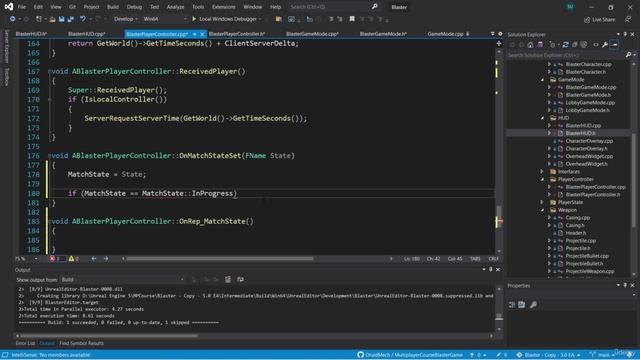
Task: Click the Live Share icon
Action: click(x=587, y=19)
